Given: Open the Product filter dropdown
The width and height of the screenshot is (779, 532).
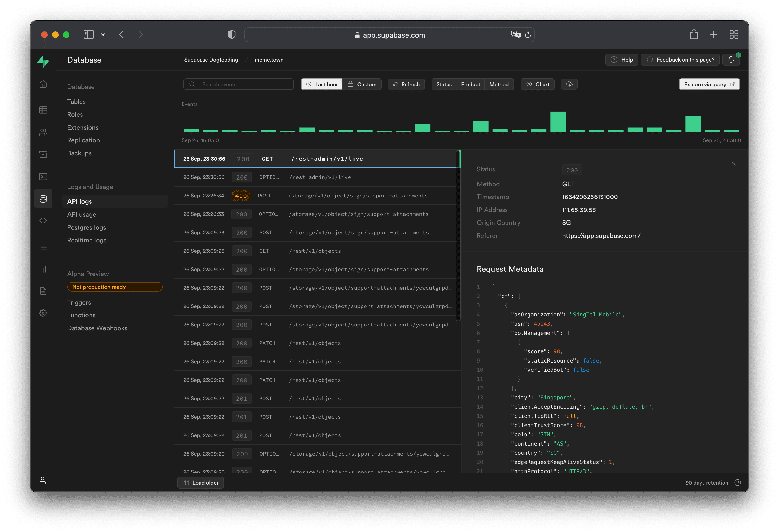Looking at the screenshot, I should coord(470,84).
